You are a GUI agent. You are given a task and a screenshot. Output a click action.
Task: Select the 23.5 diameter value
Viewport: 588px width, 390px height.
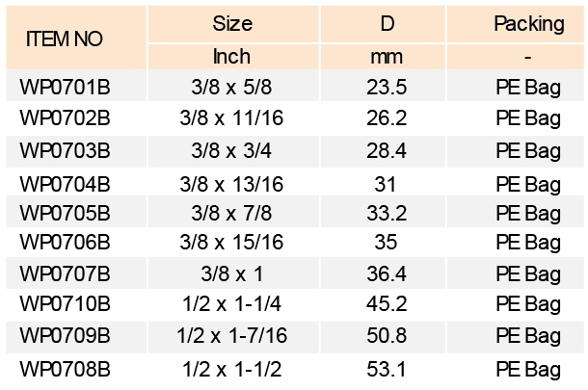[387, 88]
